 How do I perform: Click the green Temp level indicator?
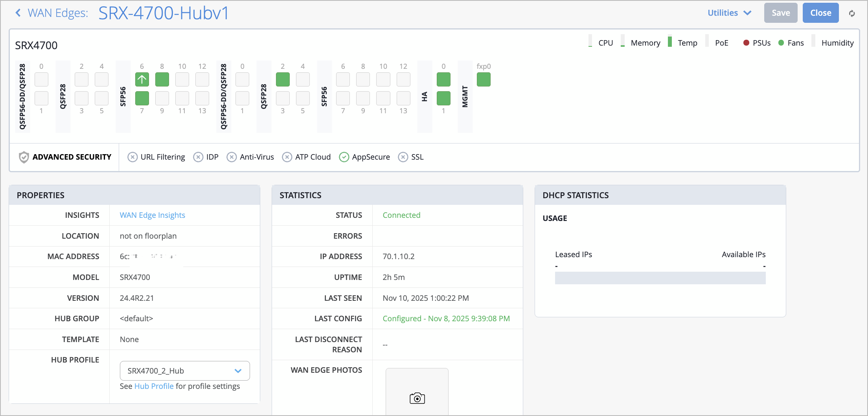pyautogui.click(x=670, y=41)
